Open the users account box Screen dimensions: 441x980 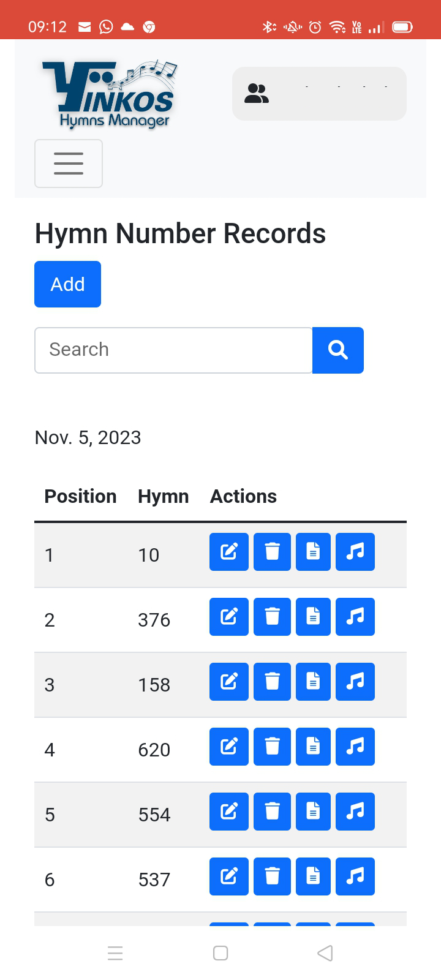click(319, 94)
